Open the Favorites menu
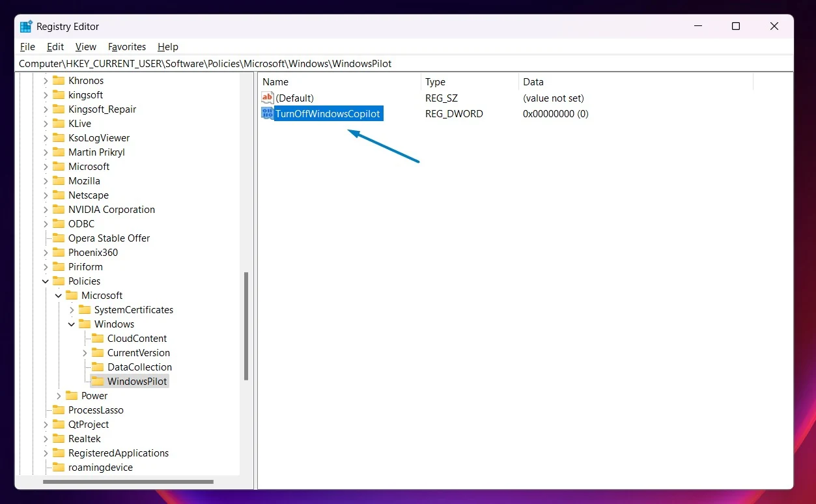The height and width of the screenshot is (504, 816). (x=127, y=47)
